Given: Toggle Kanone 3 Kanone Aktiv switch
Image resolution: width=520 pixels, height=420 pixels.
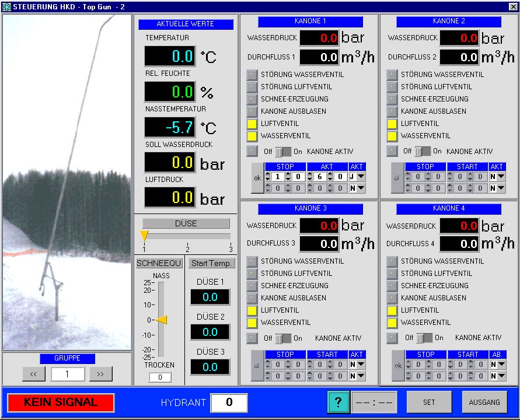Looking at the screenshot, I should point(283,338).
